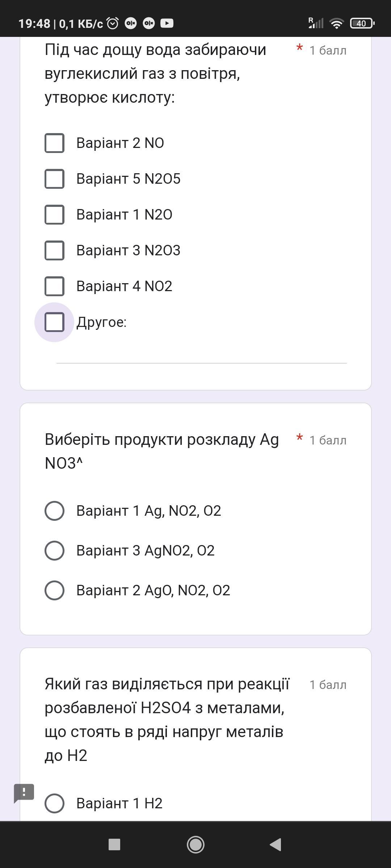
Task: Select radio option 'Варіант 1 H2'
Action: click(x=54, y=803)
